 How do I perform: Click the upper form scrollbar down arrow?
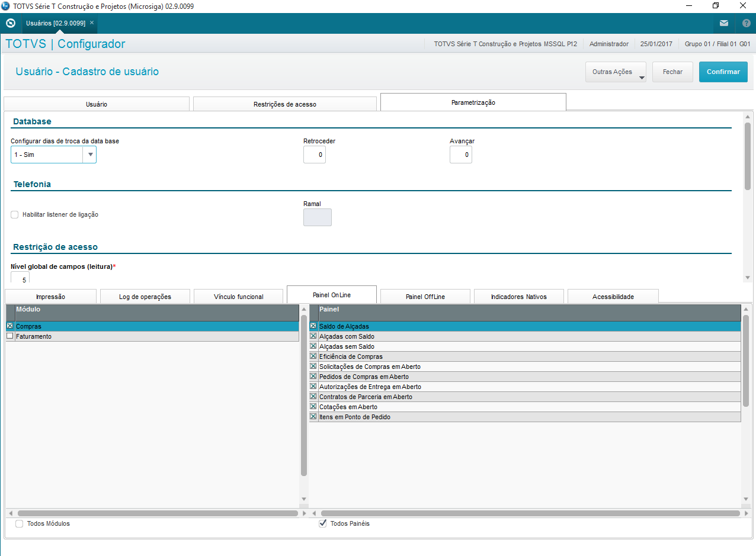[748, 278]
